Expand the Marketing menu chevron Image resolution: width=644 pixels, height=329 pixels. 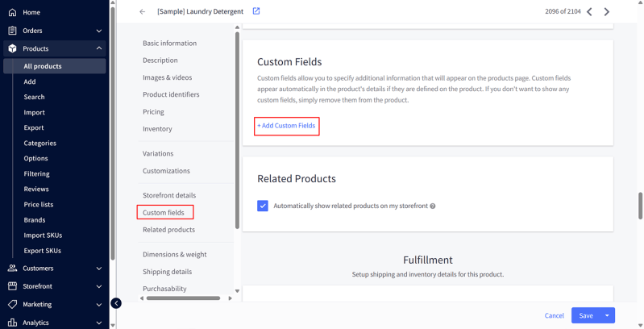(99, 305)
